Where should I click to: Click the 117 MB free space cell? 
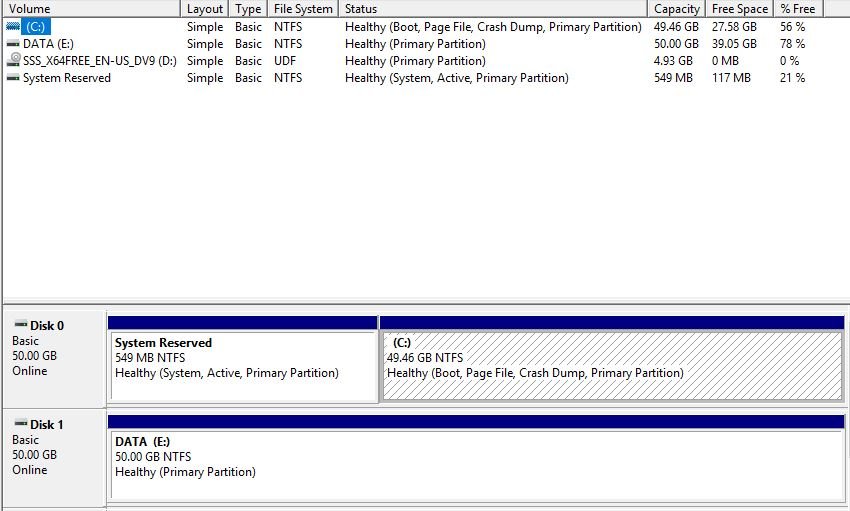731,78
